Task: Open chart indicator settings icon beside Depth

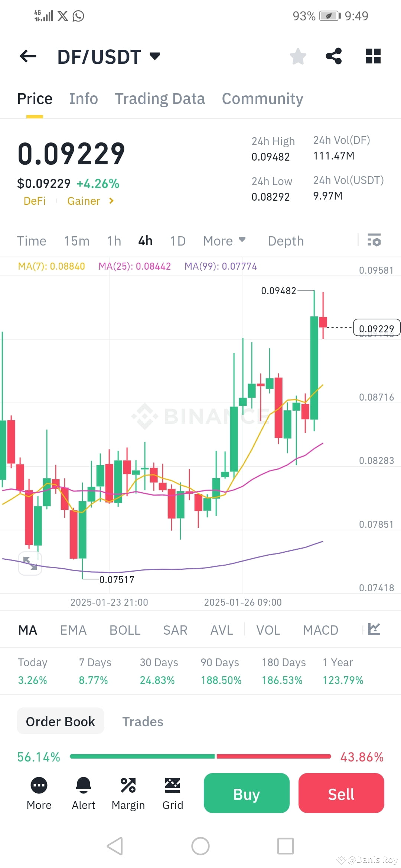Action: [375, 241]
